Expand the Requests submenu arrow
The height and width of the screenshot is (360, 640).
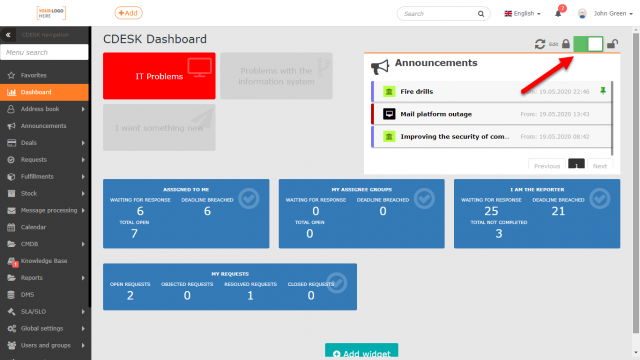(83, 160)
